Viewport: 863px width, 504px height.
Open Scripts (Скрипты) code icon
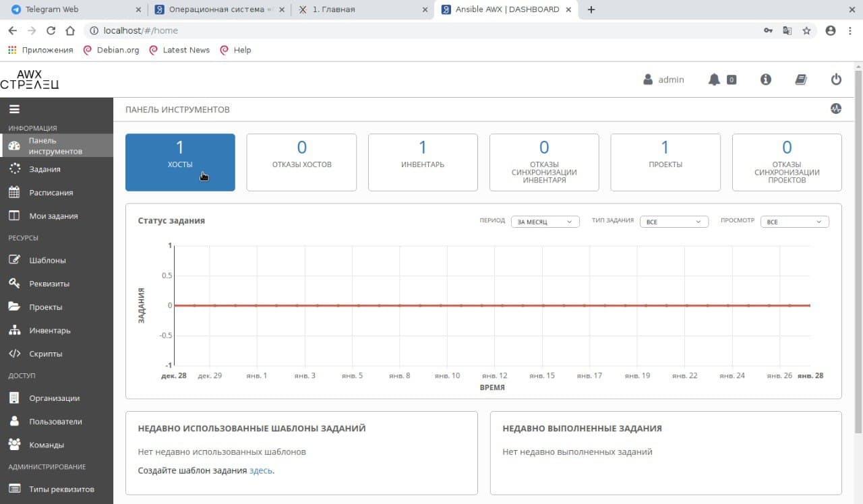[x=14, y=354]
